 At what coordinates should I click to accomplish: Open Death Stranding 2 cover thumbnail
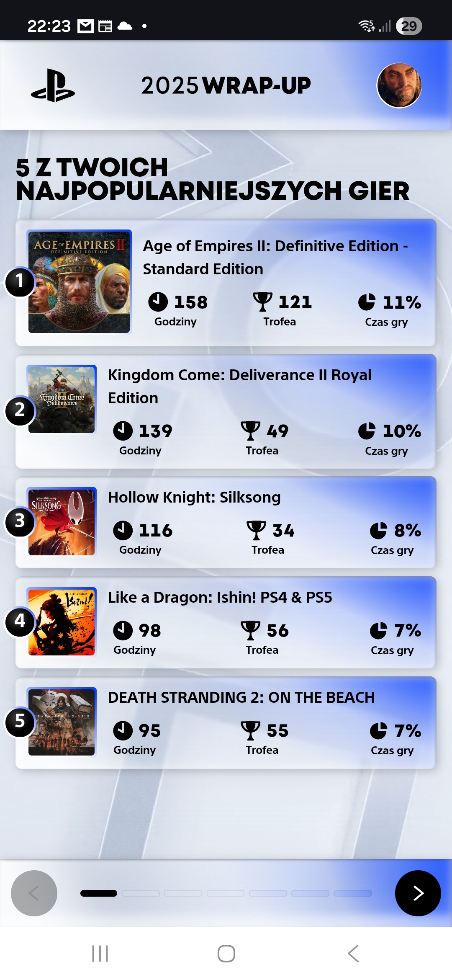tap(62, 722)
